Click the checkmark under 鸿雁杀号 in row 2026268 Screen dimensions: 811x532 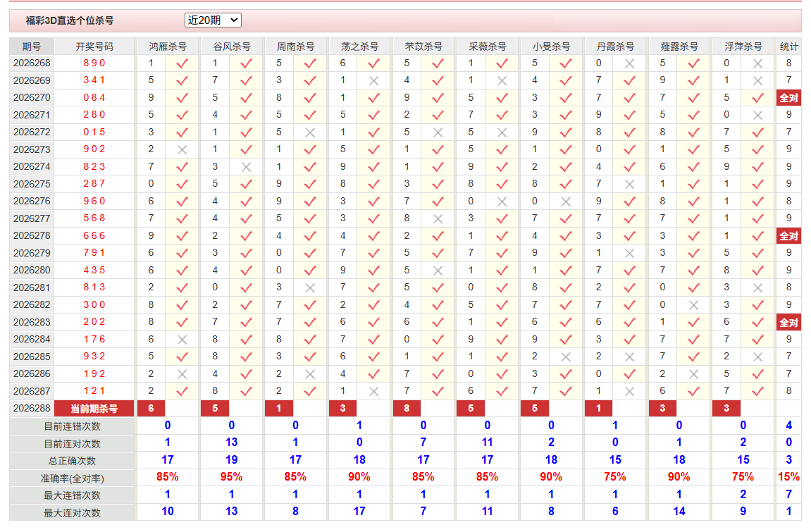(x=182, y=63)
